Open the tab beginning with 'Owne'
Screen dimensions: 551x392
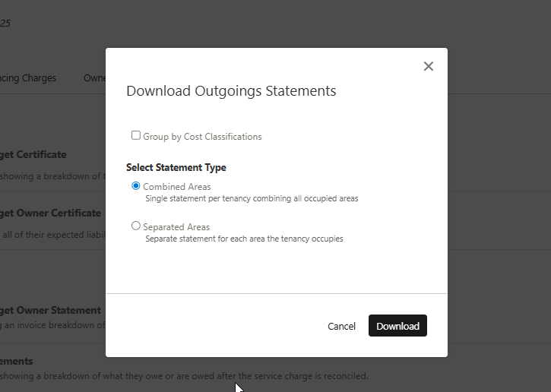[x=94, y=78]
